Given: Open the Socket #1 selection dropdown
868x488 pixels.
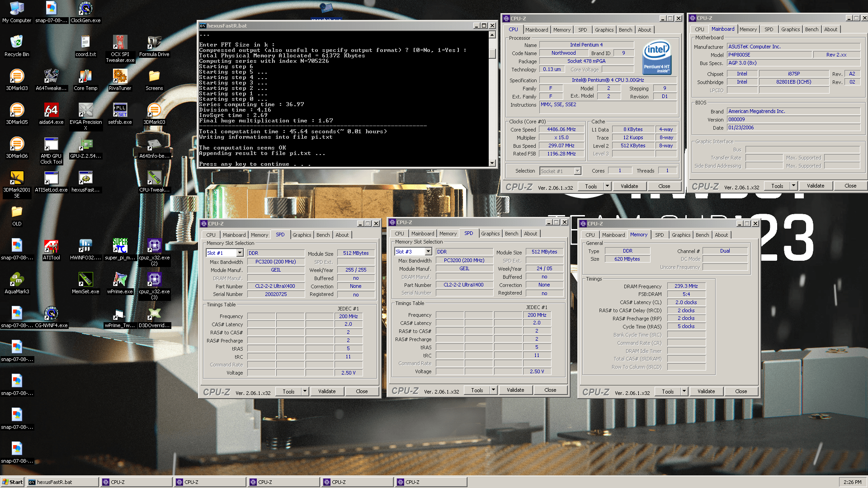Looking at the screenshot, I should click(577, 171).
